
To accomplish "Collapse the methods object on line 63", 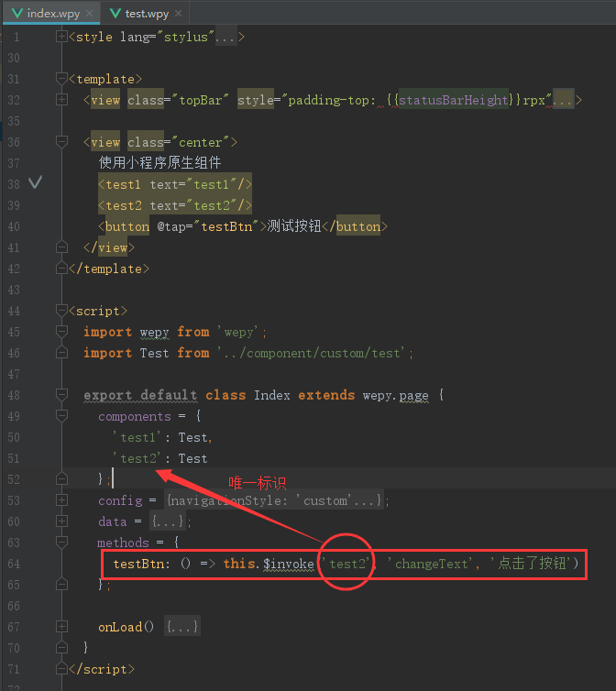I will [61, 542].
